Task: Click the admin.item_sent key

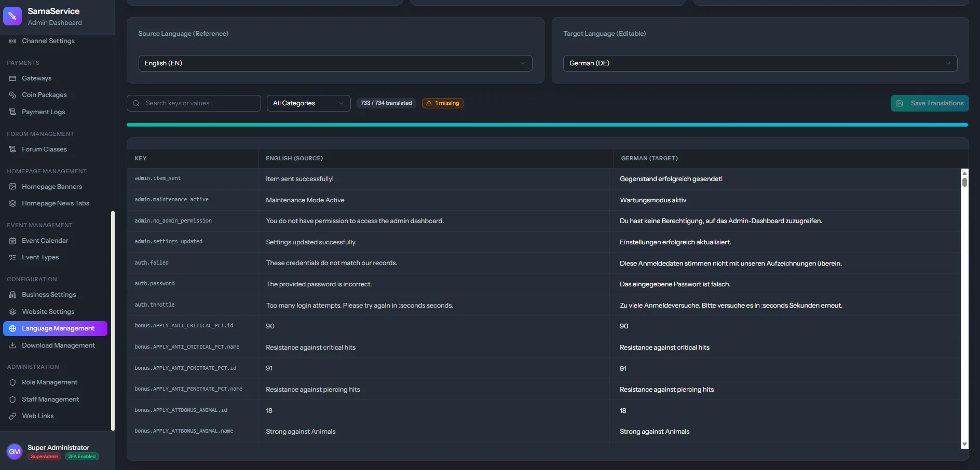Action: (x=158, y=178)
